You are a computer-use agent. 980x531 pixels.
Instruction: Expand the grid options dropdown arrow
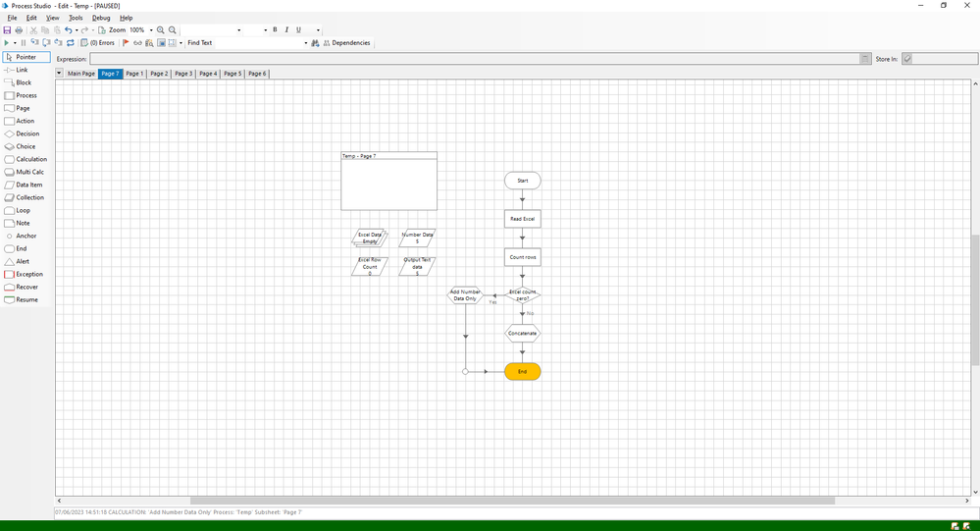[x=181, y=43]
